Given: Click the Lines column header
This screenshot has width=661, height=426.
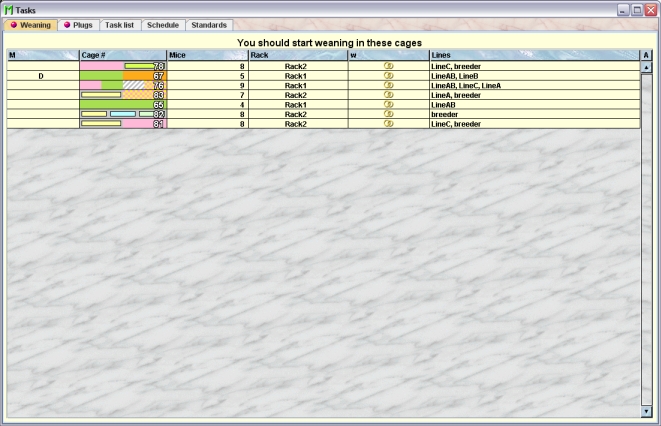Looking at the screenshot, I should tap(533, 55).
